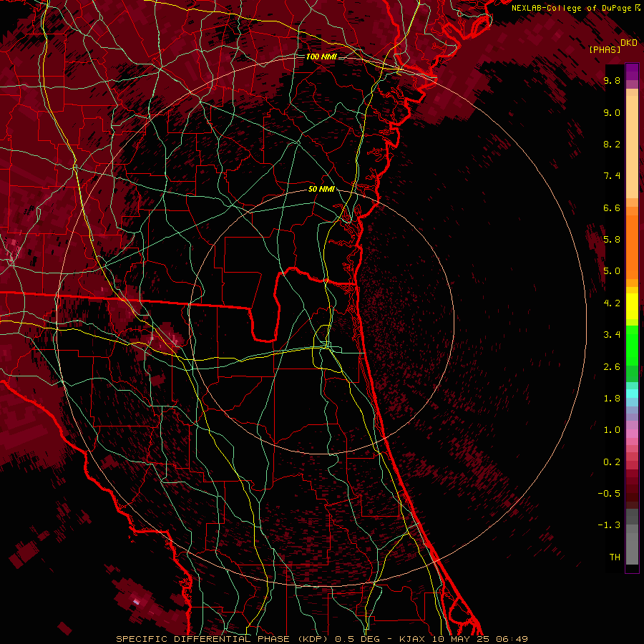Click the purple top segment of the color bar
The height and width of the screenshot is (644, 644).
point(632,72)
